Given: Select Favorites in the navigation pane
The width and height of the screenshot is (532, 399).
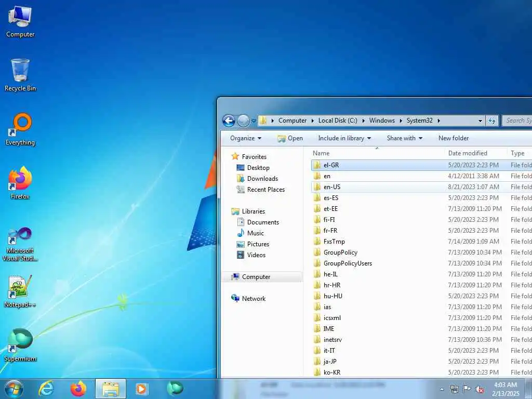Looking at the screenshot, I should point(254,157).
